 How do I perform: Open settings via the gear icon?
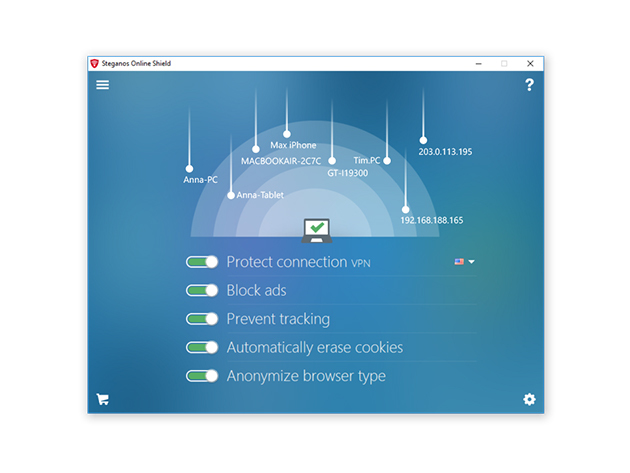(530, 399)
